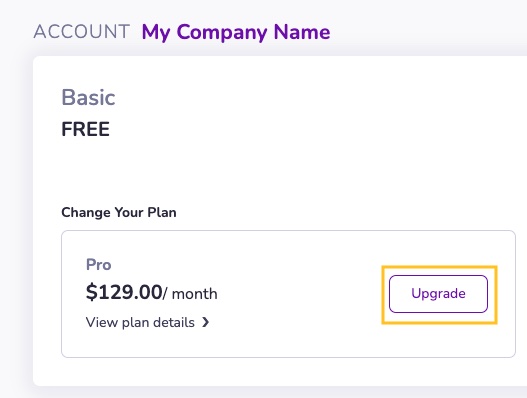Image resolution: width=527 pixels, height=398 pixels.
Task: Click blank space below the FREE label
Action: tap(202, 168)
